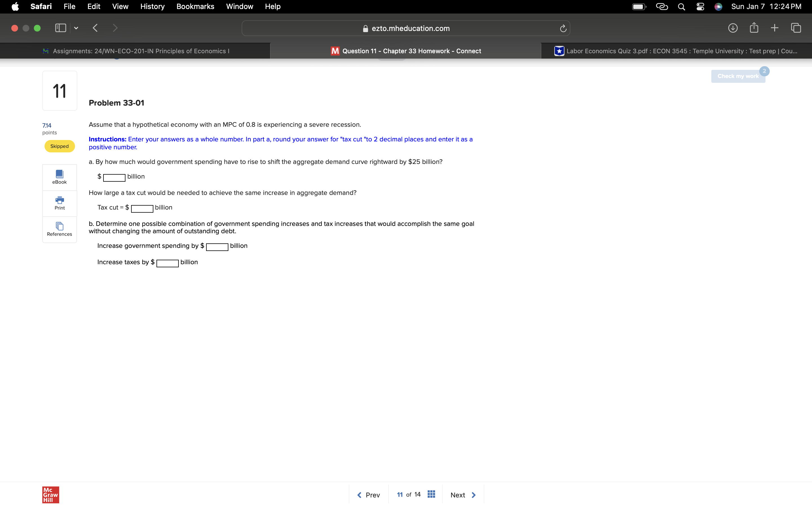Toggle the Safari sidebar
The image size is (812, 507).
click(x=60, y=28)
